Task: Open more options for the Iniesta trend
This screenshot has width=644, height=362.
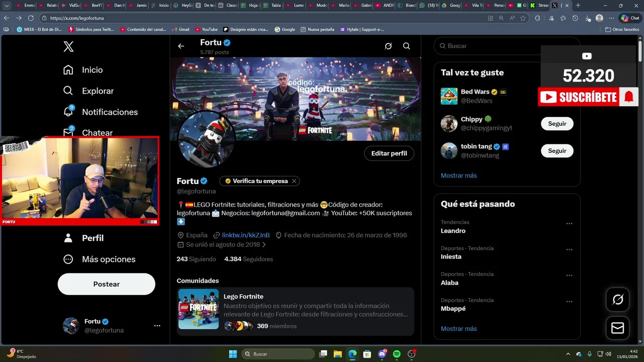Action: (569, 250)
